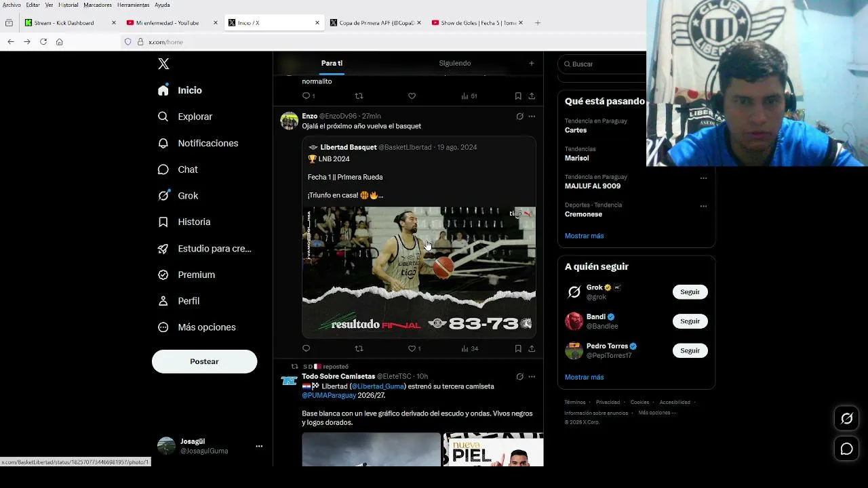
Task: Switch to the Para ti tab
Action: pos(332,63)
